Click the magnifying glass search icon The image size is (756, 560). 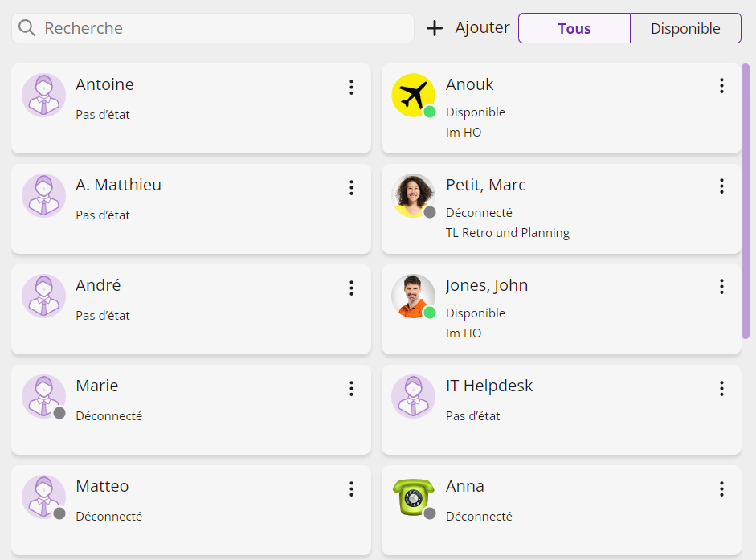(27, 28)
